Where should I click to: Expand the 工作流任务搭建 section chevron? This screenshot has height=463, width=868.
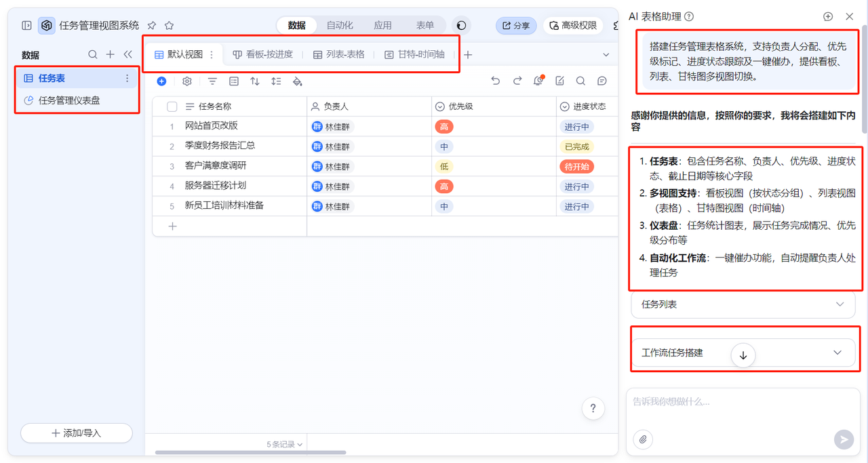coord(837,353)
